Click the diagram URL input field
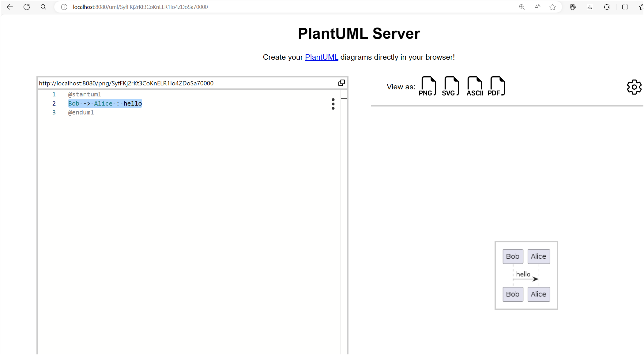The height and width of the screenshot is (355, 644). pyautogui.click(x=184, y=83)
